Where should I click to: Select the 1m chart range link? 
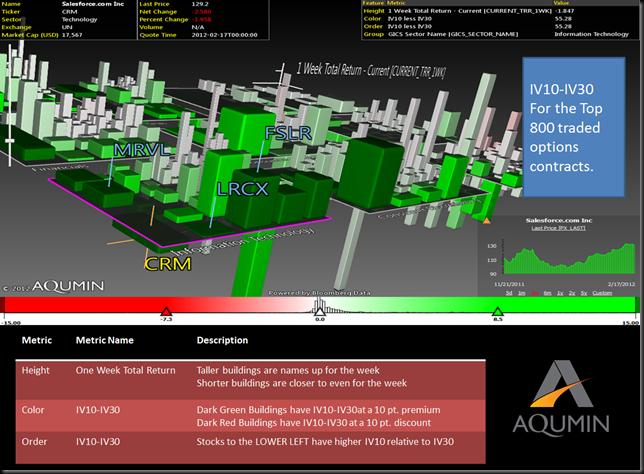pos(522,293)
